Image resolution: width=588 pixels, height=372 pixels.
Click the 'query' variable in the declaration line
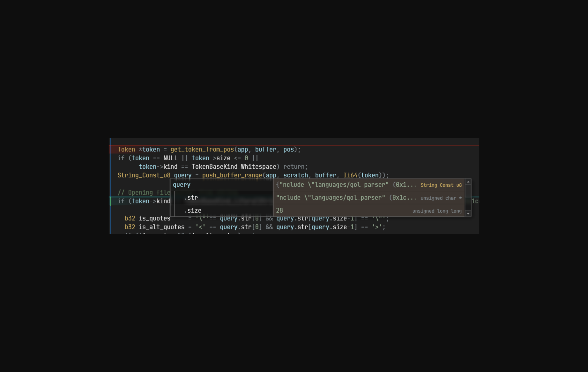pyautogui.click(x=183, y=175)
